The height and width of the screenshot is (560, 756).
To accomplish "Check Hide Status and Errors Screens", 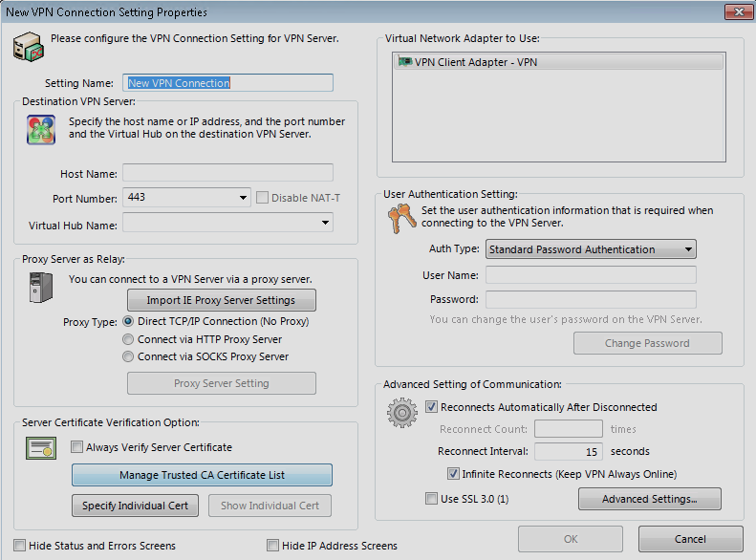I will [20, 546].
